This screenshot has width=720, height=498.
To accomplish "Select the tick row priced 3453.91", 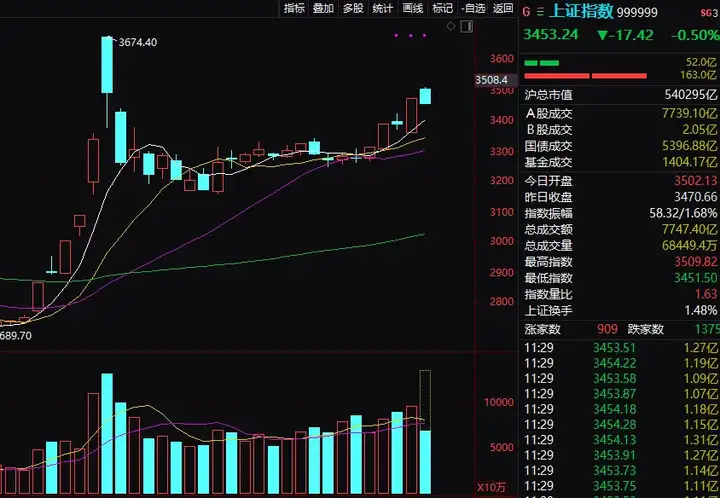I will tap(620, 455).
